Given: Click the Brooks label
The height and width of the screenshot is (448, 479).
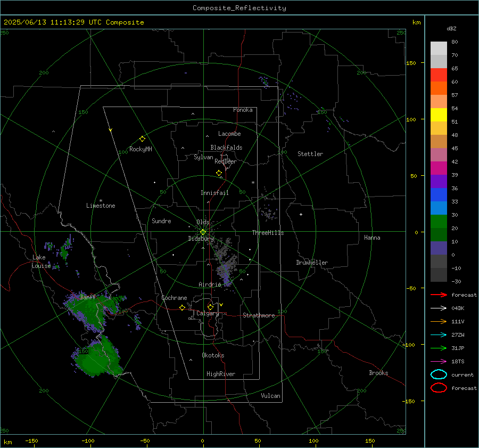Looking at the screenshot, I should point(378,373).
